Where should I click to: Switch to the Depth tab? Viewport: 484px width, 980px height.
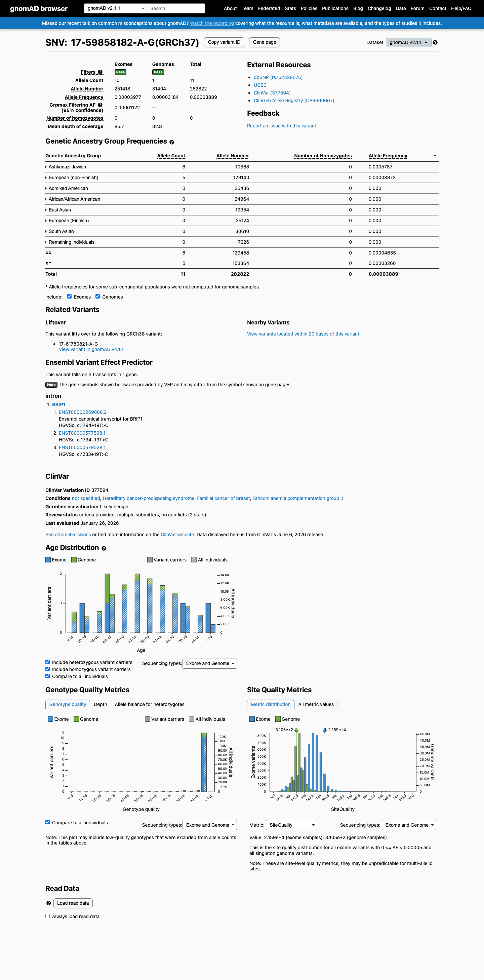pos(100,704)
